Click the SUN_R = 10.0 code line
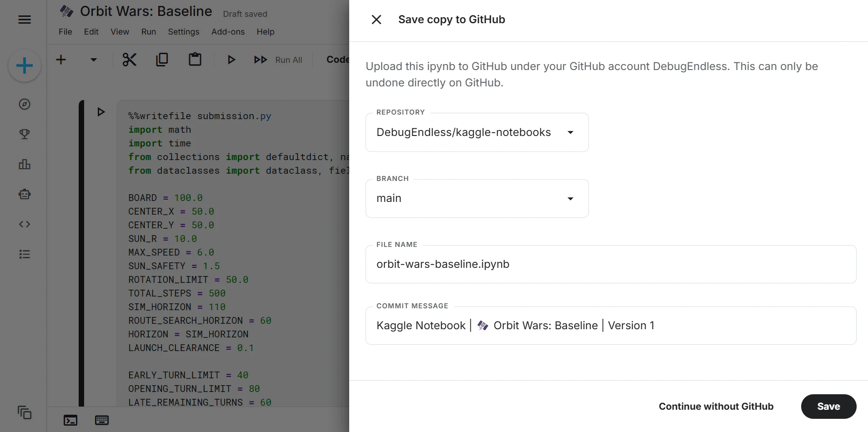 pyautogui.click(x=163, y=239)
